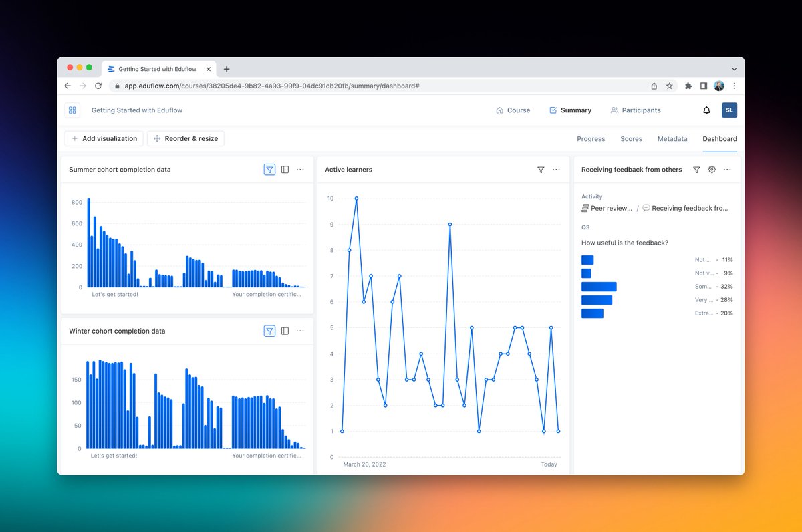The image size is (802, 532).
Task: Open Reorder & resize mode
Action: coord(186,138)
